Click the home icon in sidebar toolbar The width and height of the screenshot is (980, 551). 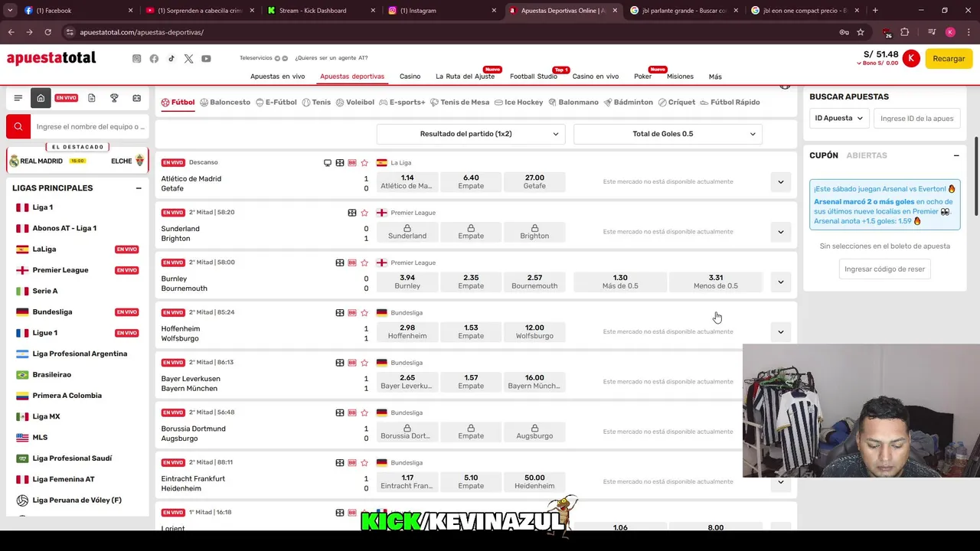coord(41,98)
